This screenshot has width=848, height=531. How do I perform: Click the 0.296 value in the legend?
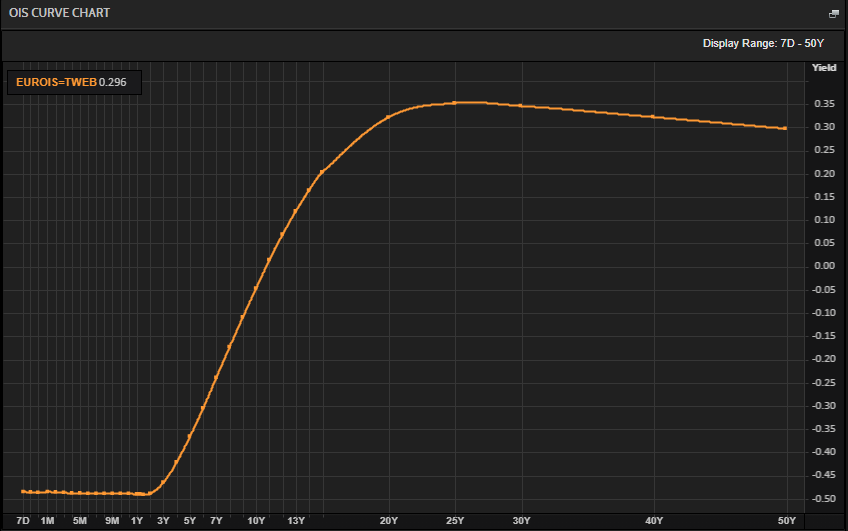pos(113,82)
